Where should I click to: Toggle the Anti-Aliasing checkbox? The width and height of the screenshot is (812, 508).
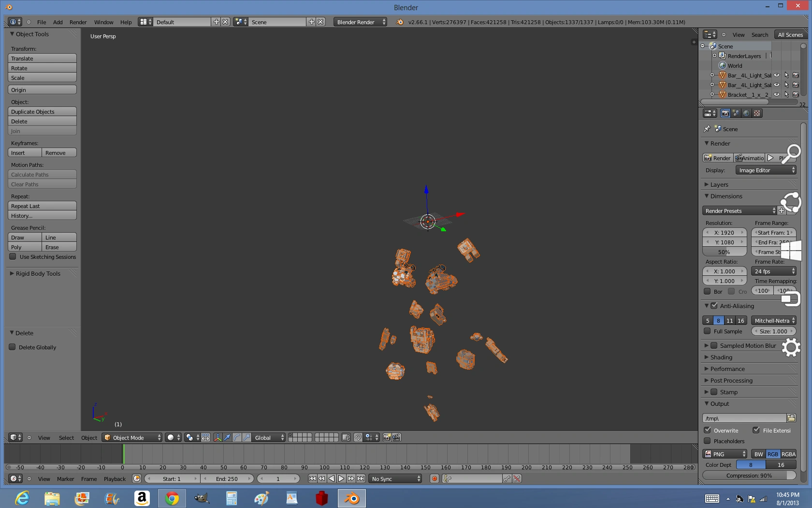coord(714,305)
